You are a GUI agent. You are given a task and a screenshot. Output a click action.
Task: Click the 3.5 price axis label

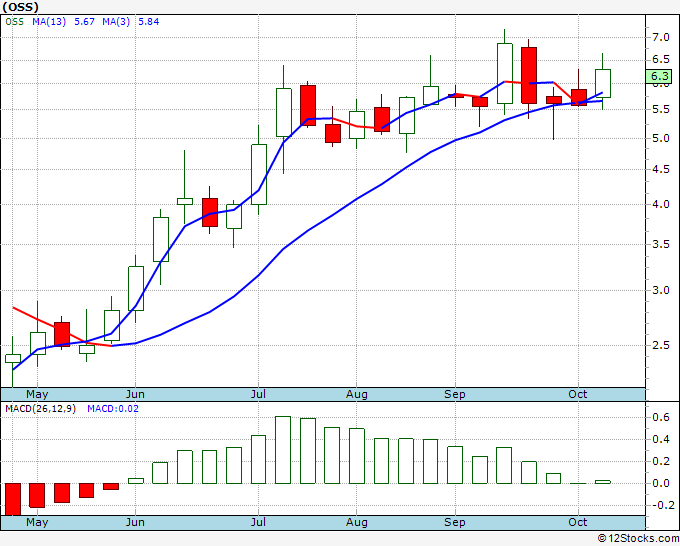[661, 245]
